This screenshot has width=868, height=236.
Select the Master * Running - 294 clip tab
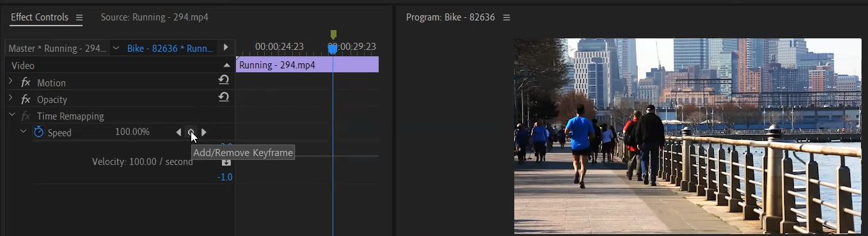tap(57, 48)
